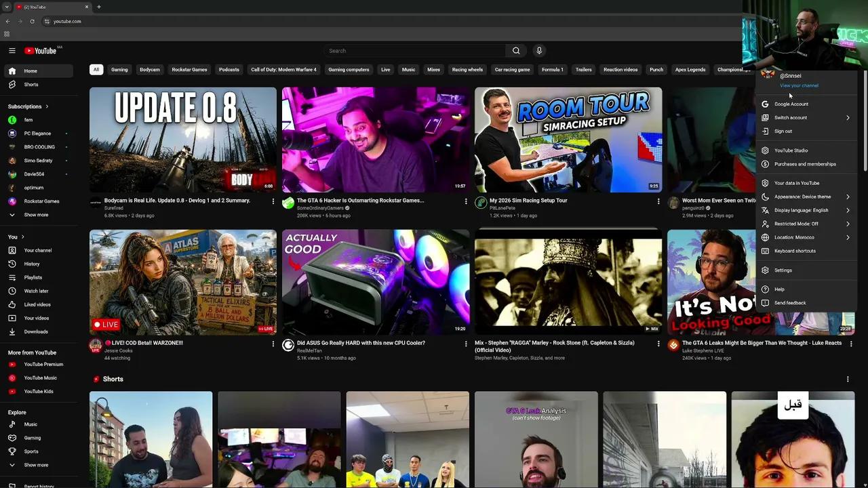Open Playlists from the sidebar
The height and width of the screenshot is (488, 868).
(x=40, y=277)
